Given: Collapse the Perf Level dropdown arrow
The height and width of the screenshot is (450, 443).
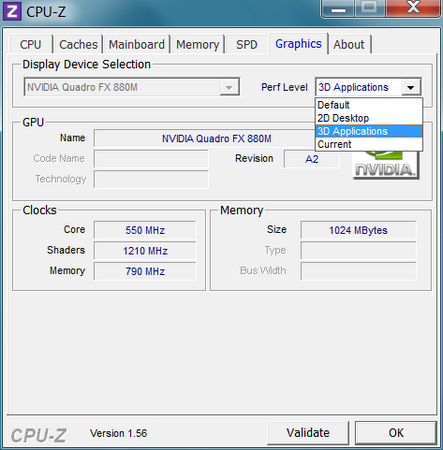Looking at the screenshot, I should pyautogui.click(x=411, y=87).
